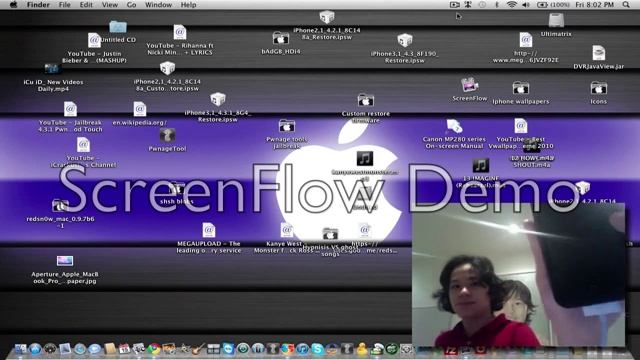Open Spotlight search magnifier
The image size is (640, 360).
point(626,4)
